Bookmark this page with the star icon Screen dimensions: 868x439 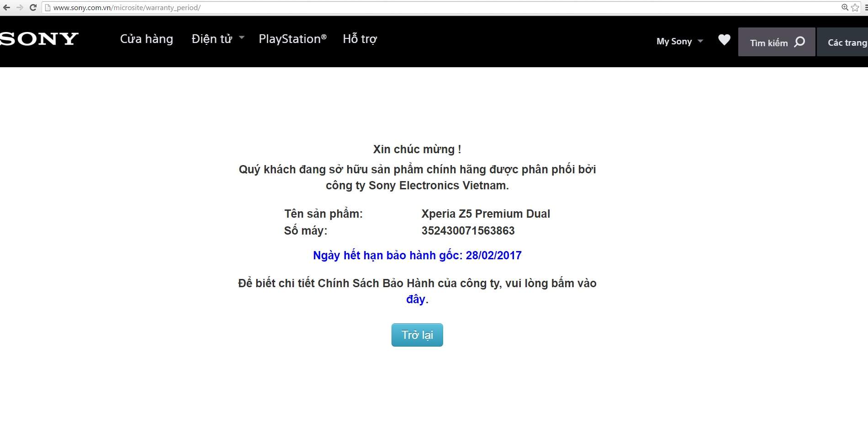click(855, 7)
